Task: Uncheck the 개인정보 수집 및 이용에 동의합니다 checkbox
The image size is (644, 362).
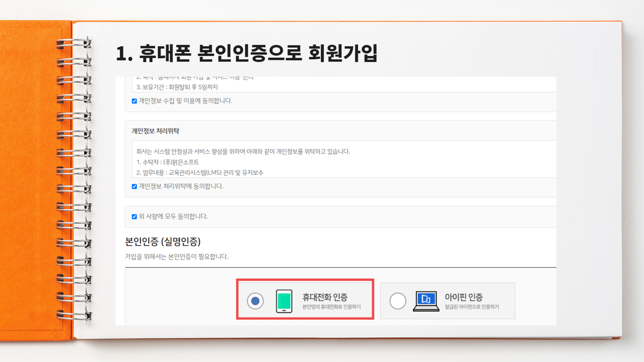Action: (134, 101)
